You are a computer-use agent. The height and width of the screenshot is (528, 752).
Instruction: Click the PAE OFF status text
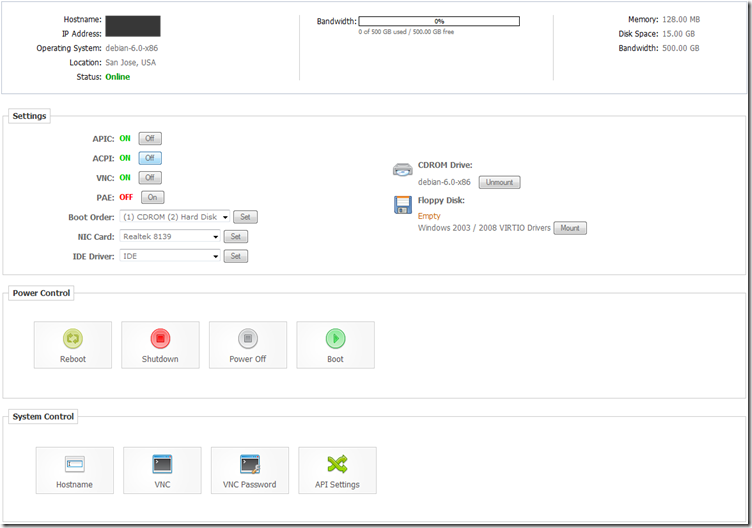126,198
